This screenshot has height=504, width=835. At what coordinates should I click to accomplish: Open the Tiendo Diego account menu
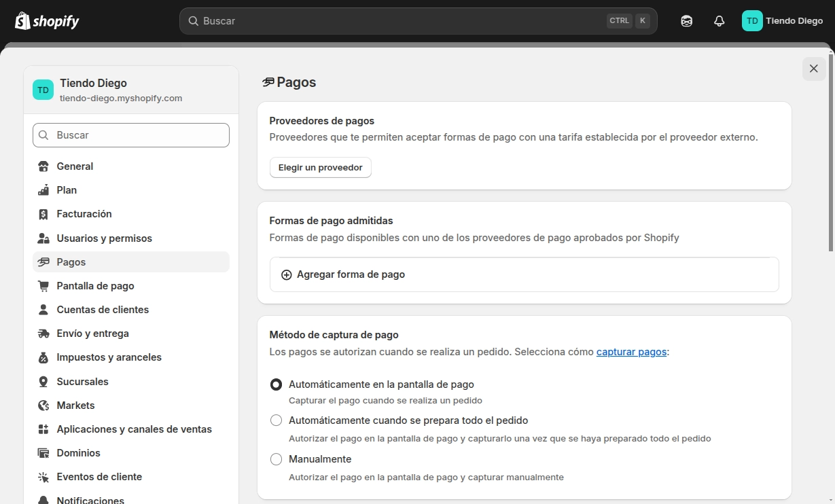click(781, 20)
